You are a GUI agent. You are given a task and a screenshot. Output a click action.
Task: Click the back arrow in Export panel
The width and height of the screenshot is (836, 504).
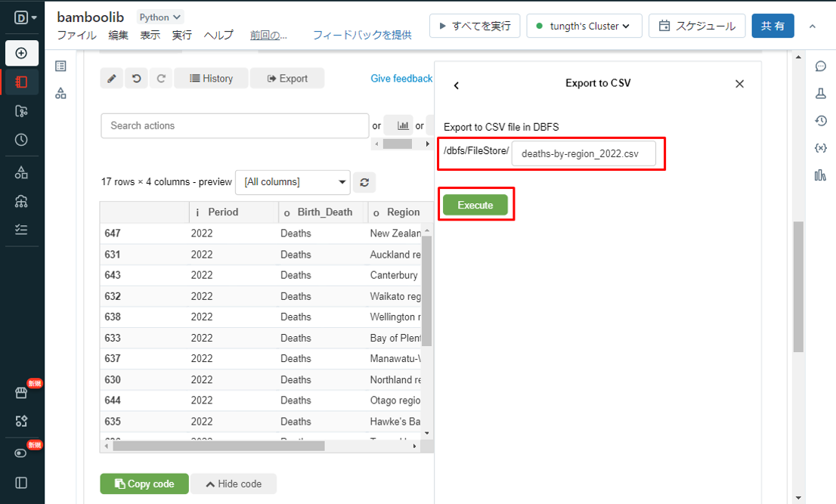click(456, 85)
